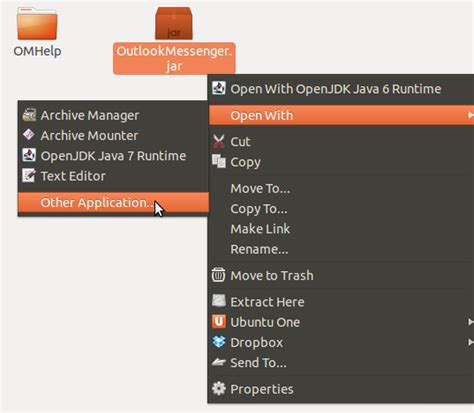Choose Make Link
This screenshot has width=474, height=413.
pyautogui.click(x=342, y=229)
